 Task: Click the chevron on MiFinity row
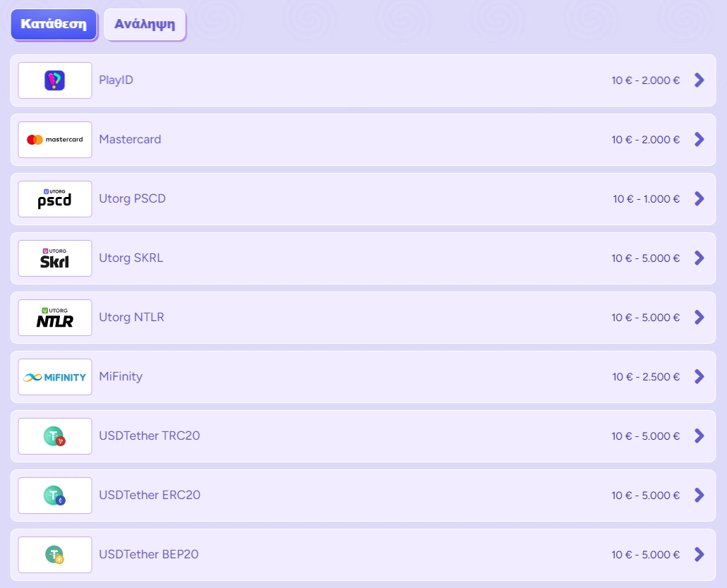[699, 377]
